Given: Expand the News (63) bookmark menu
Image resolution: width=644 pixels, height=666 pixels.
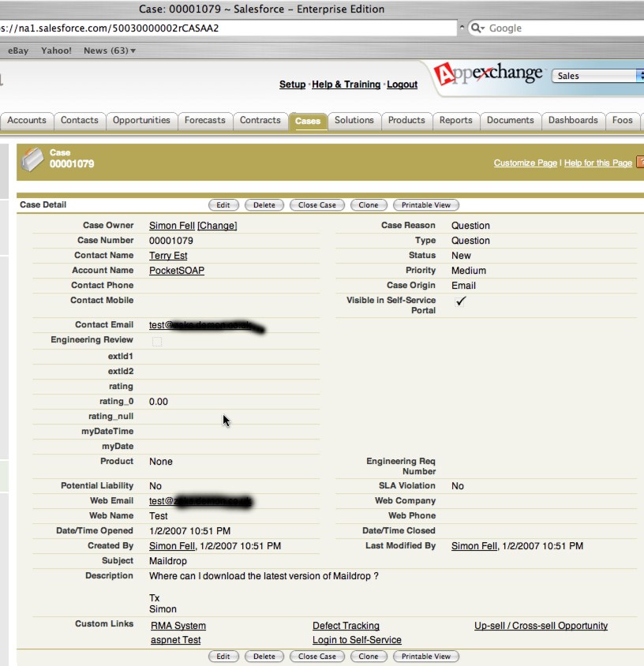Looking at the screenshot, I should 110,51.
